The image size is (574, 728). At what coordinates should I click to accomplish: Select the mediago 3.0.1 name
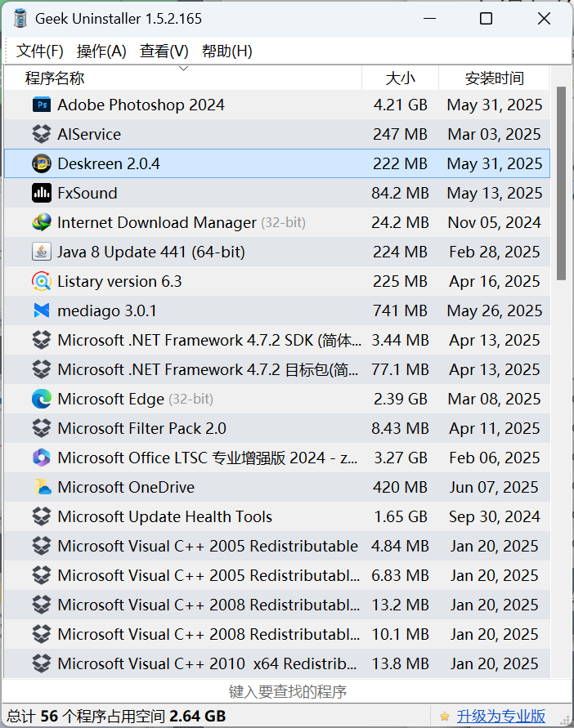pyautogui.click(x=107, y=310)
